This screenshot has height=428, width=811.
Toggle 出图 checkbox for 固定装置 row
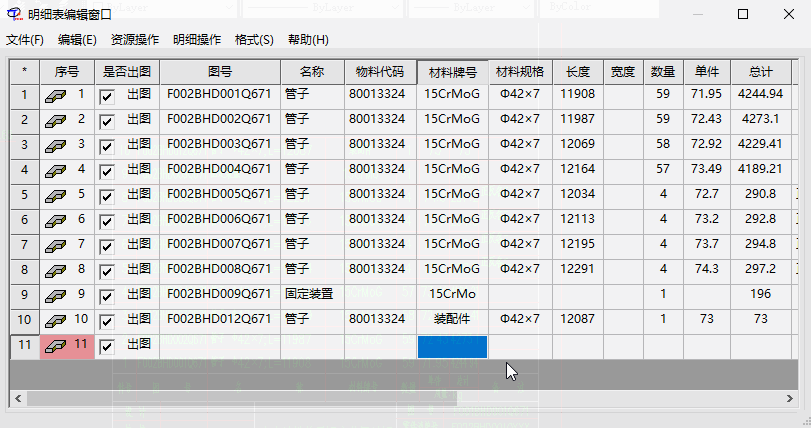(107, 297)
